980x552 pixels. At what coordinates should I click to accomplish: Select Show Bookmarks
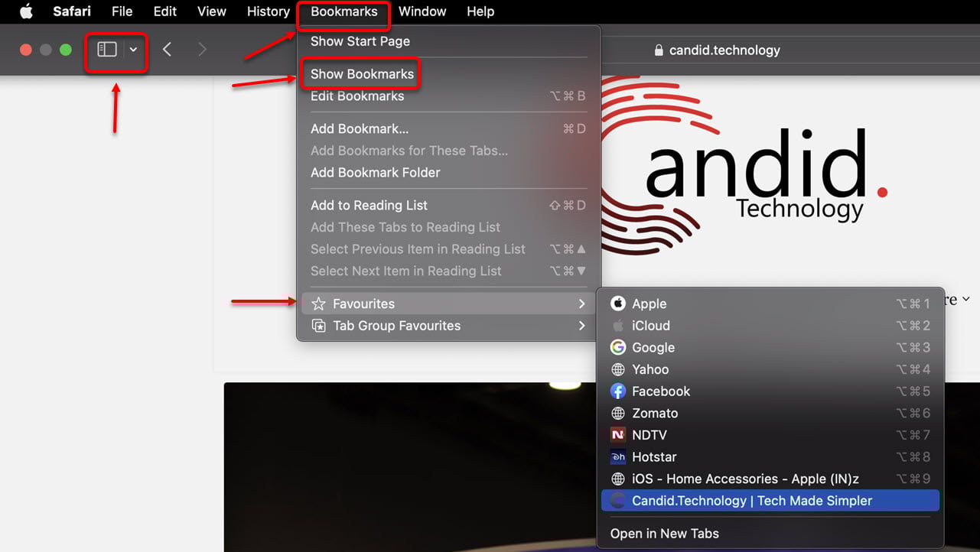pos(360,73)
